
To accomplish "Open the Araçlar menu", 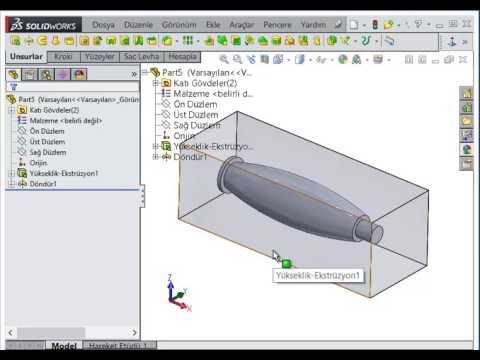I will 242,25.
